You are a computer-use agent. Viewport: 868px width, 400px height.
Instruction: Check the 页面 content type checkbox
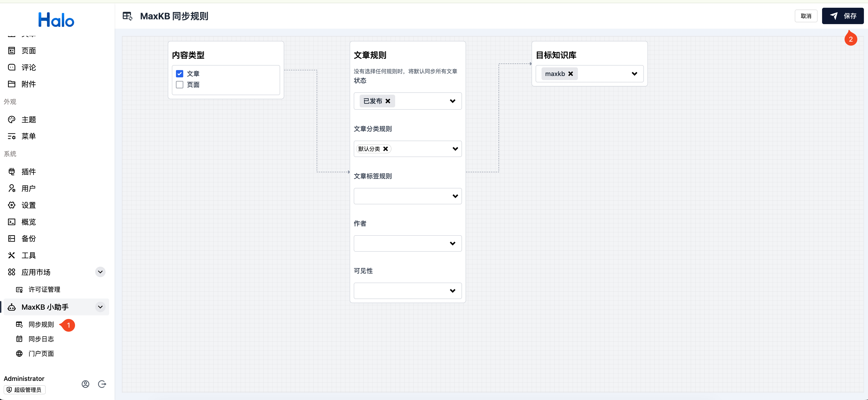tap(180, 85)
